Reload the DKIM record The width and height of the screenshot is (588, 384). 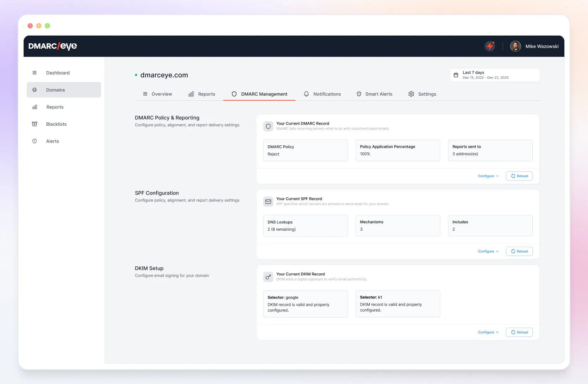point(519,332)
